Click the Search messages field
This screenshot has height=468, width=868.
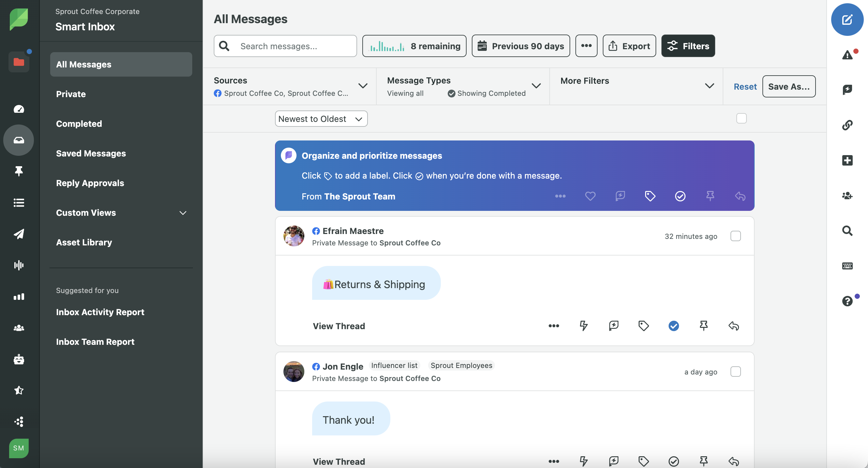click(x=285, y=46)
